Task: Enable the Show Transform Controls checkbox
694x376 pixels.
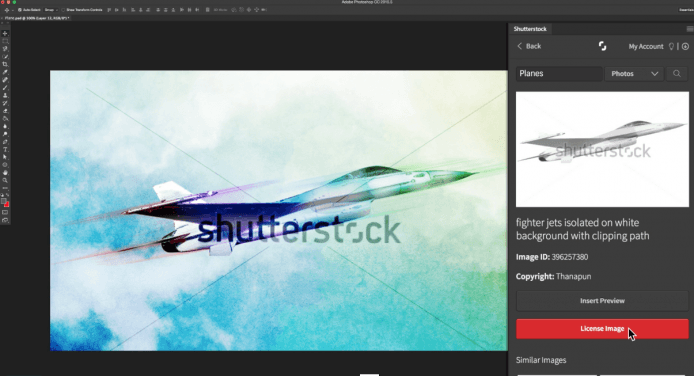Action: point(63,10)
